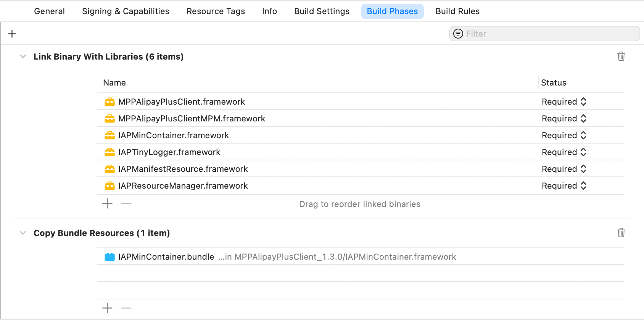The width and height of the screenshot is (644, 320).
Task: Open status dropdown for IAPMinContainer.framework
Action: tap(564, 135)
